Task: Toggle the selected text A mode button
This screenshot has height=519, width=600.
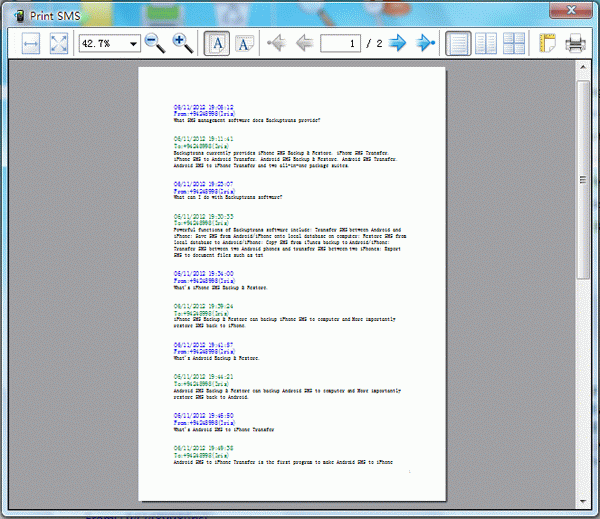Action: [217, 43]
